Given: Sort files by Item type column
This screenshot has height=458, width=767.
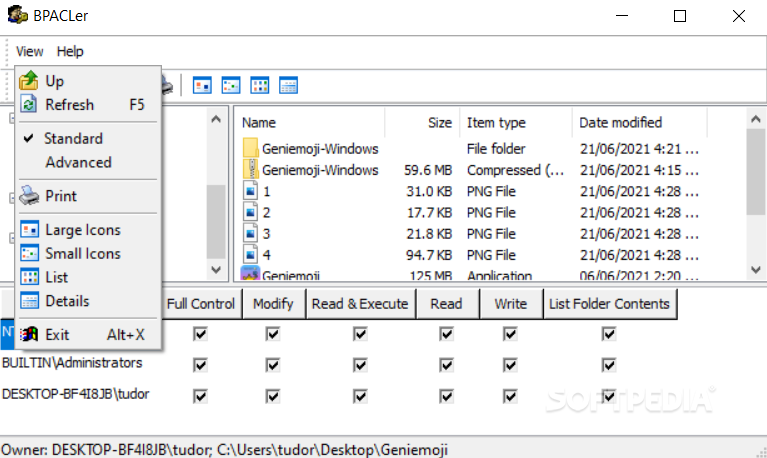Looking at the screenshot, I should 516,122.
